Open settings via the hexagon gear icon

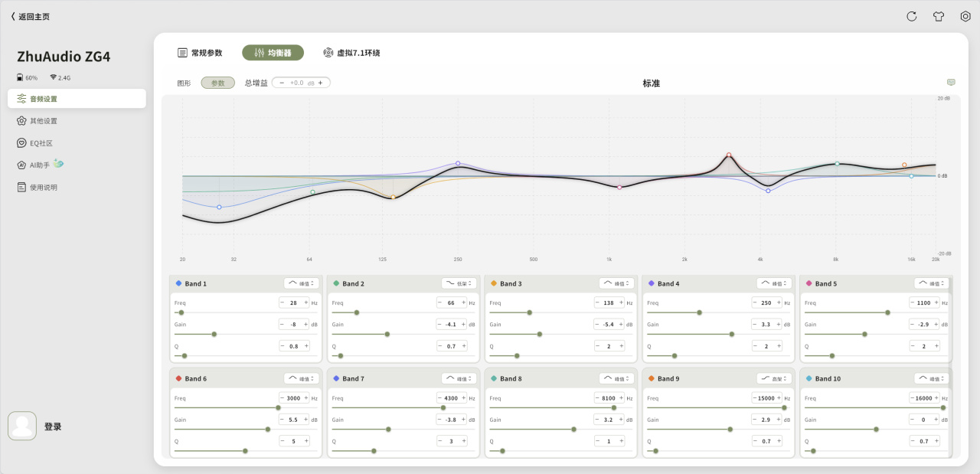point(965,16)
